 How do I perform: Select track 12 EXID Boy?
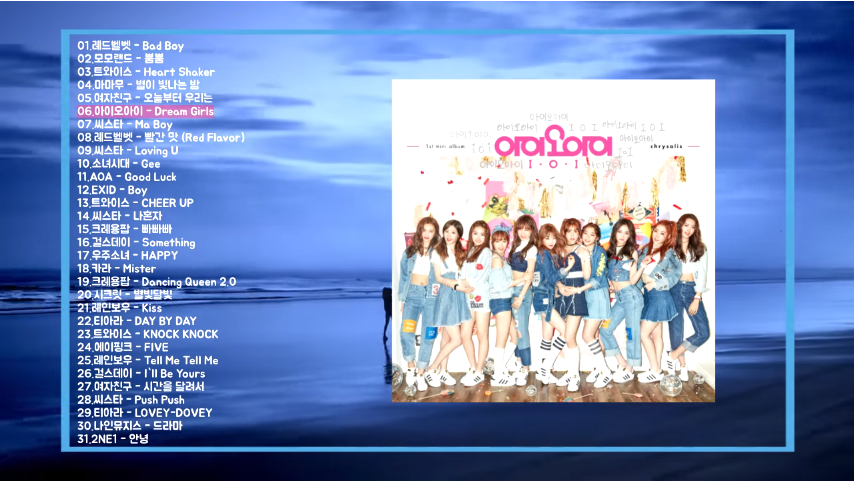[112, 190]
